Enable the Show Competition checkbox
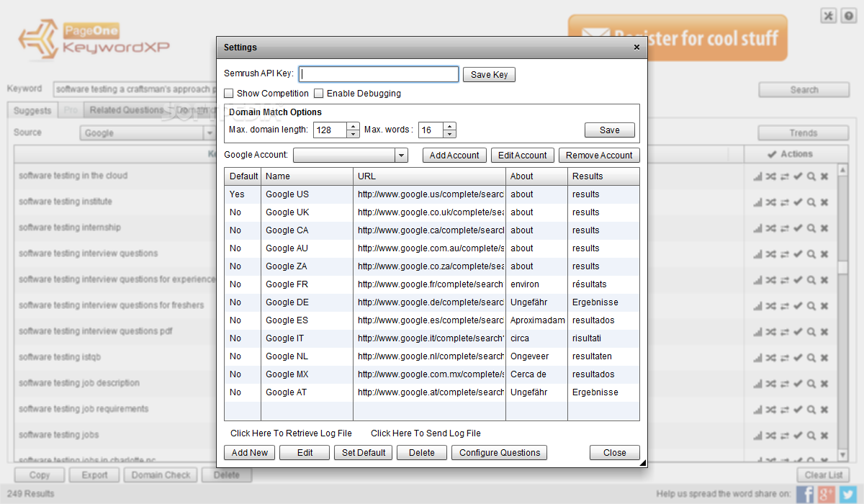This screenshot has height=504, width=864. pyautogui.click(x=229, y=94)
